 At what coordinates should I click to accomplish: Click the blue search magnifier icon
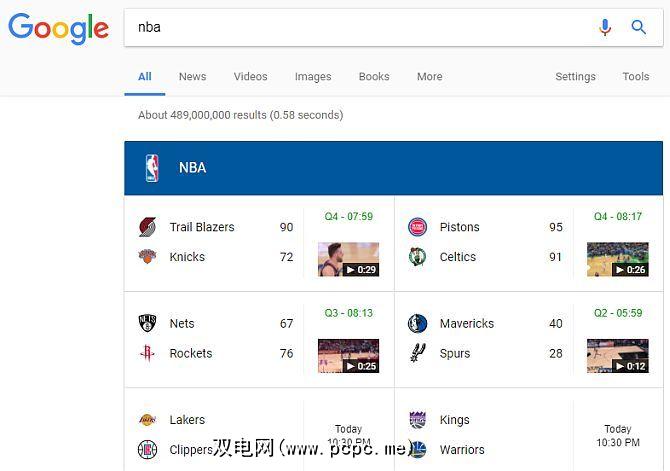coord(638,27)
